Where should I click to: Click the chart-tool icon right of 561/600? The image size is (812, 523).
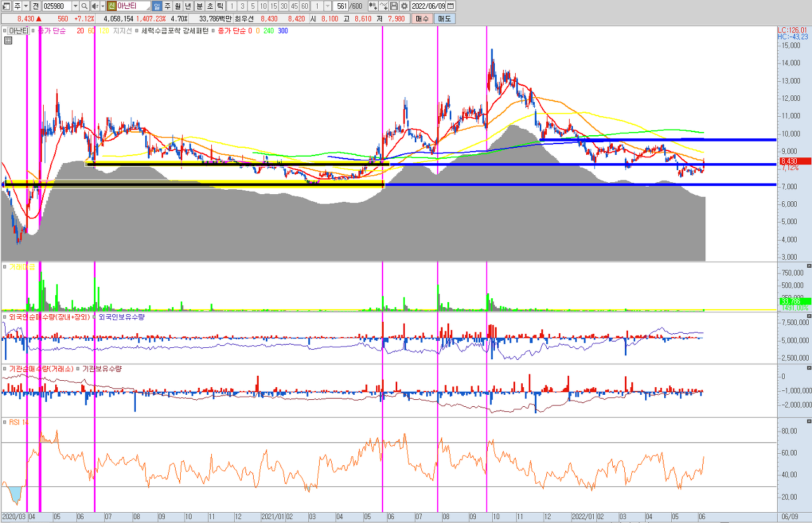(373, 6)
